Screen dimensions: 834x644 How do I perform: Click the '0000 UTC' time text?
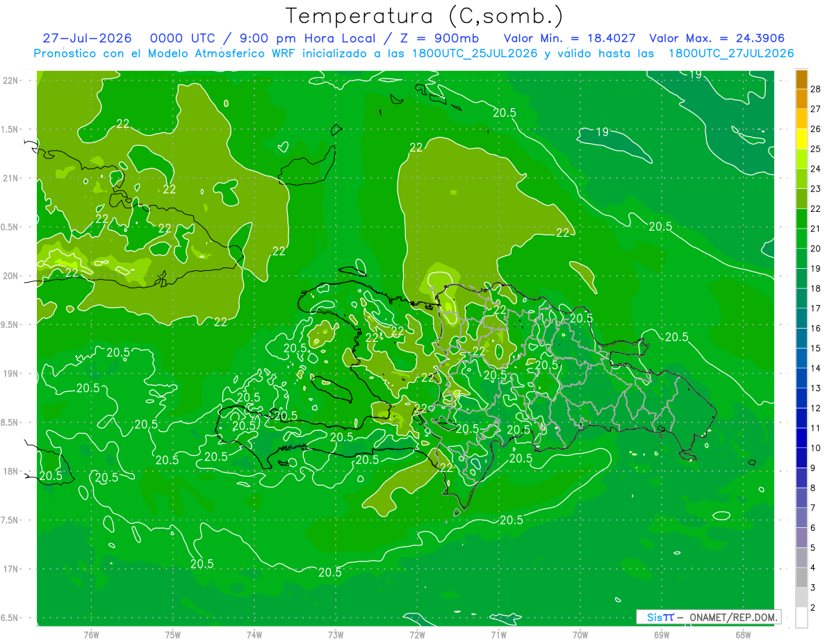pyautogui.click(x=181, y=38)
